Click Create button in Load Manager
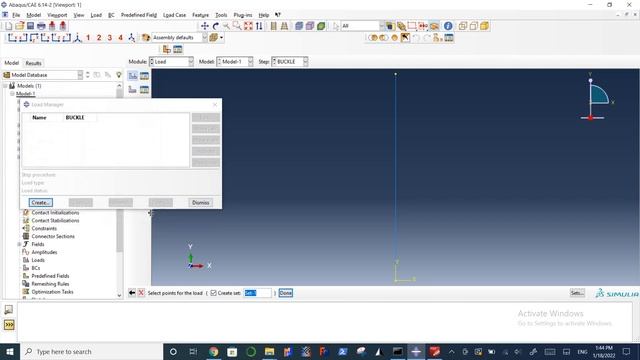The height and width of the screenshot is (360, 640). (x=40, y=202)
